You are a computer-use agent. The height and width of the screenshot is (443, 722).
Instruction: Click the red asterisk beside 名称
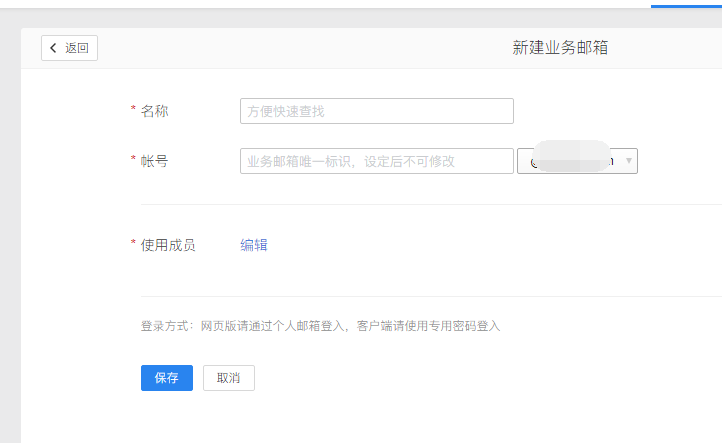coord(134,110)
